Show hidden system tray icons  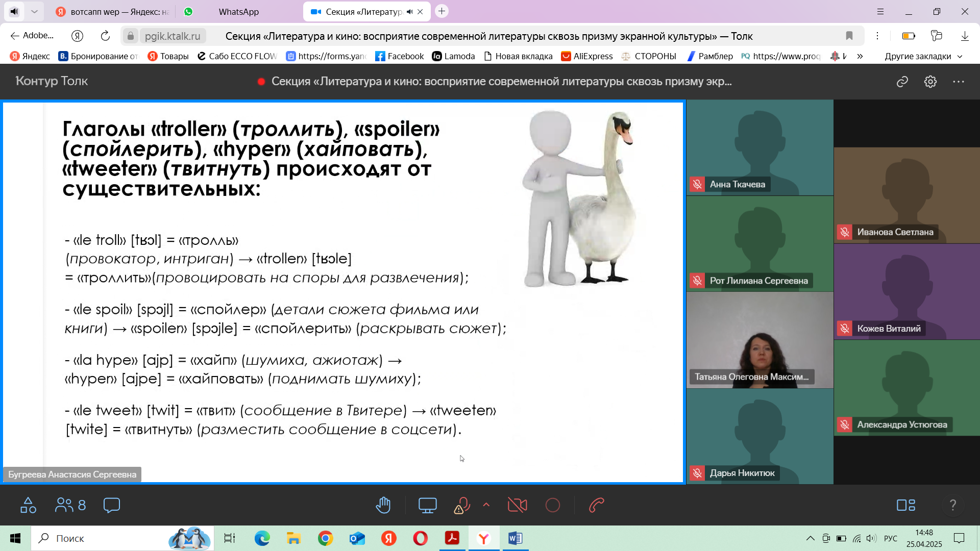coord(810,538)
